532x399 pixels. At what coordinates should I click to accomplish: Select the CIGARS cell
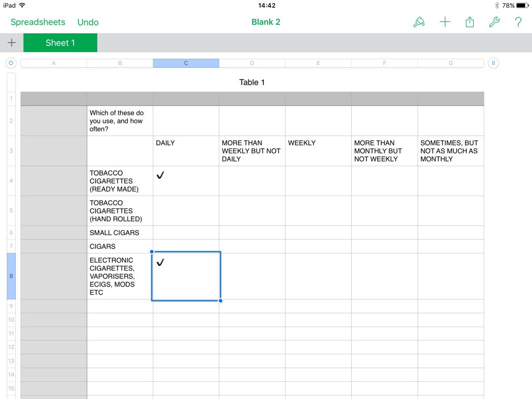pyautogui.click(x=120, y=246)
